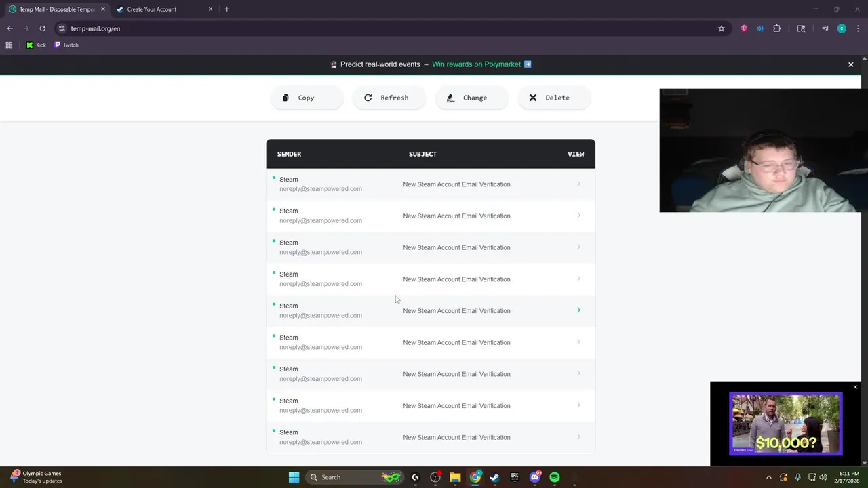Open the $10,000 video ad thumbnail
The image size is (868, 488).
(x=785, y=424)
